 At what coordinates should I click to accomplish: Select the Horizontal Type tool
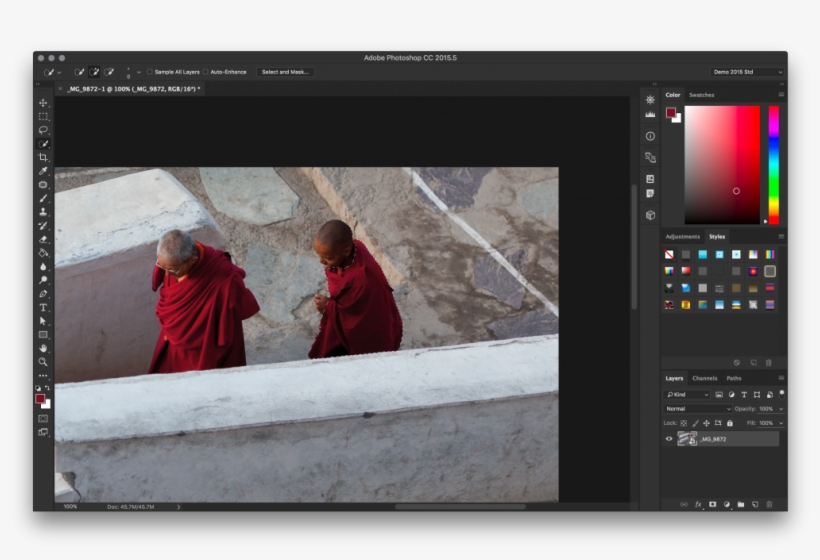click(43, 307)
